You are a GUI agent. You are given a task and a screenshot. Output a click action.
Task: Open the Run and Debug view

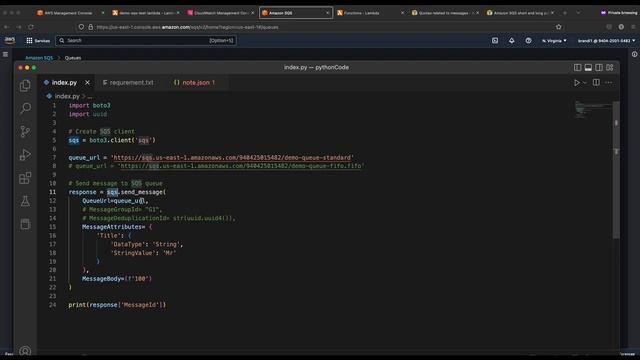click(25, 155)
